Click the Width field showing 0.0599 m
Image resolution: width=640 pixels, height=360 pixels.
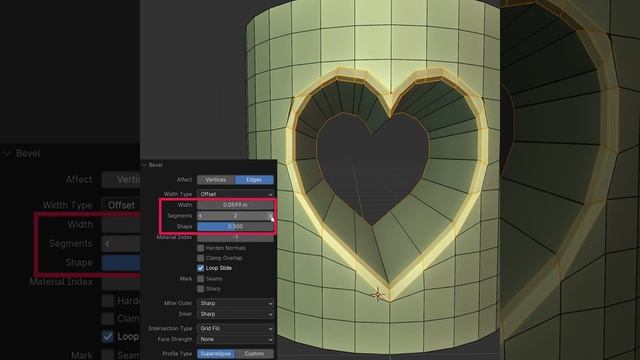pos(235,205)
